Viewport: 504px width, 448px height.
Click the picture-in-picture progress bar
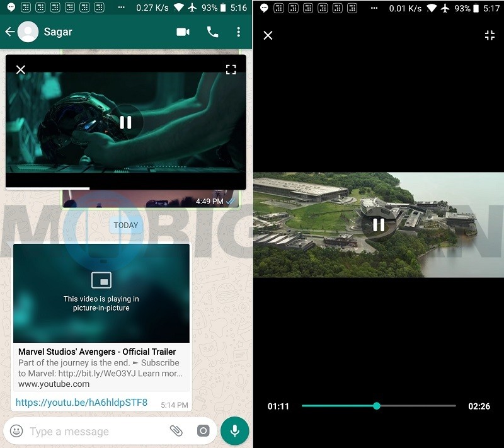click(125, 188)
